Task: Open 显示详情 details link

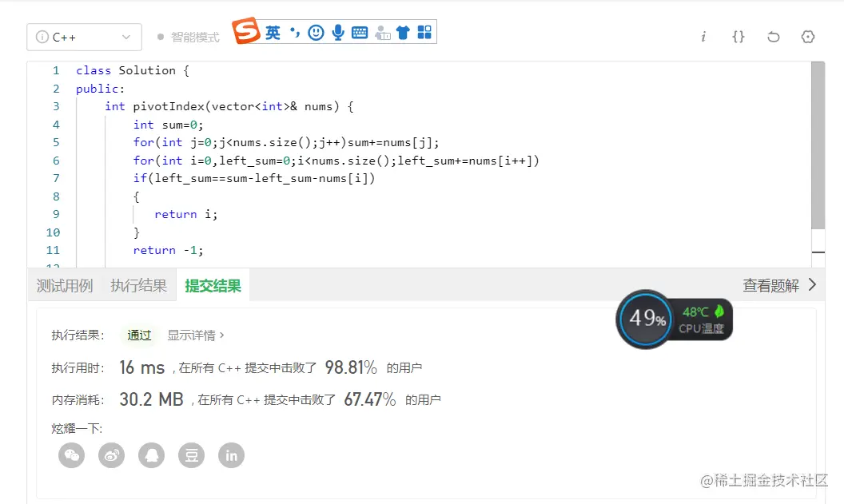Action: point(196,335)
